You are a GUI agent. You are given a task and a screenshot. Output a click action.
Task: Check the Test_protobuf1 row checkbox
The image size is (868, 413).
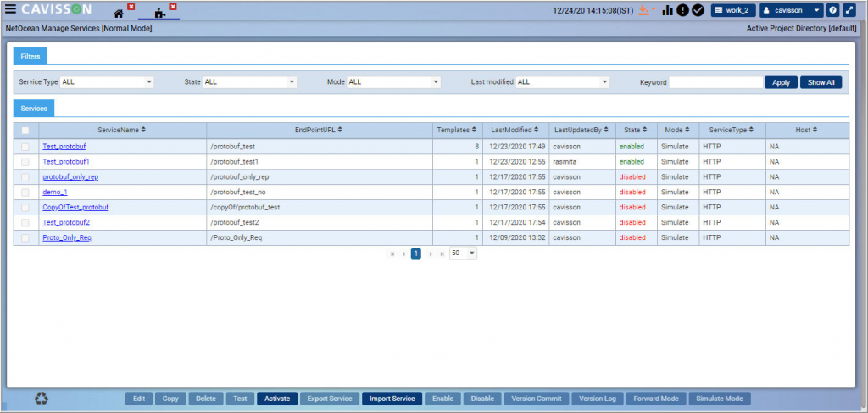point(25,162)
